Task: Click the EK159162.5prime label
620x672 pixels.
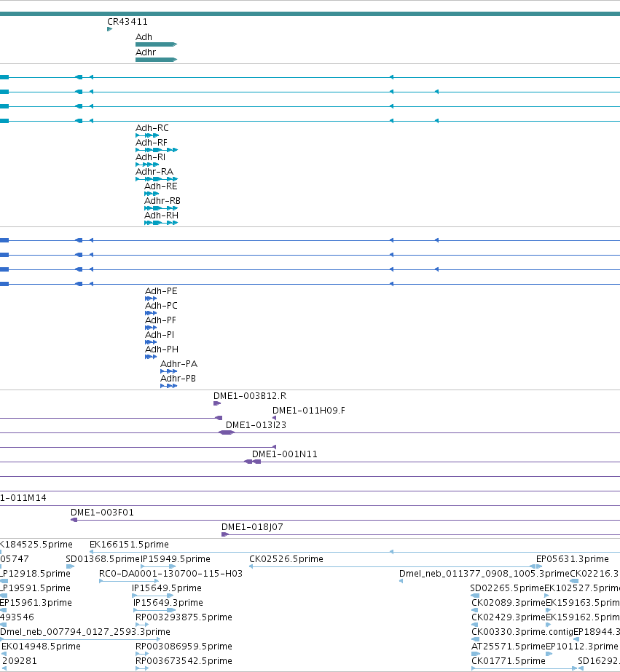Action: [583, 617]
